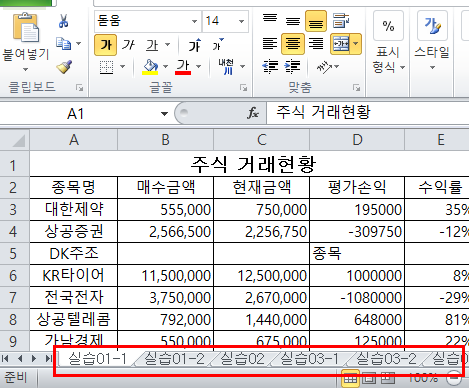
Task: Align text right
Action: click(316, 43)
